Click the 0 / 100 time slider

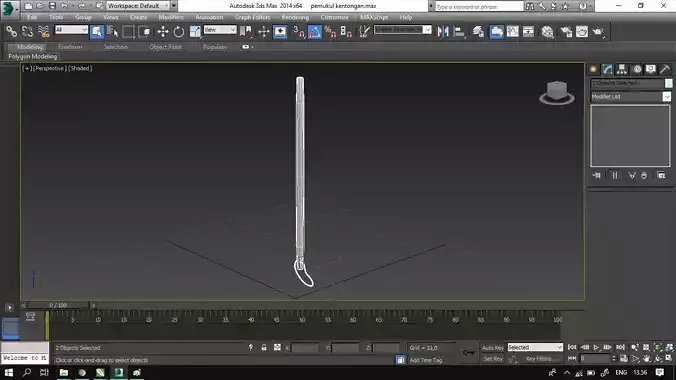click(58, 305)
